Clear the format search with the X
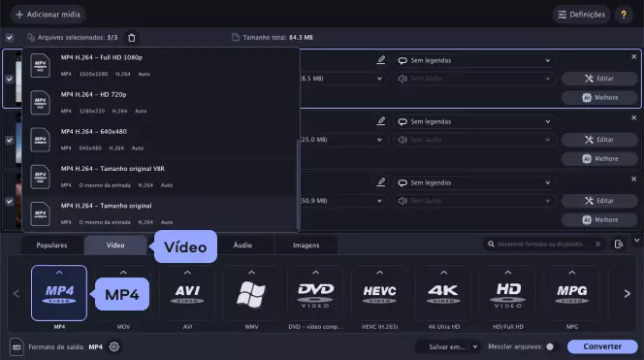This screenshot has height=360, width=644. pyautogui.click(x=598, y=245)
